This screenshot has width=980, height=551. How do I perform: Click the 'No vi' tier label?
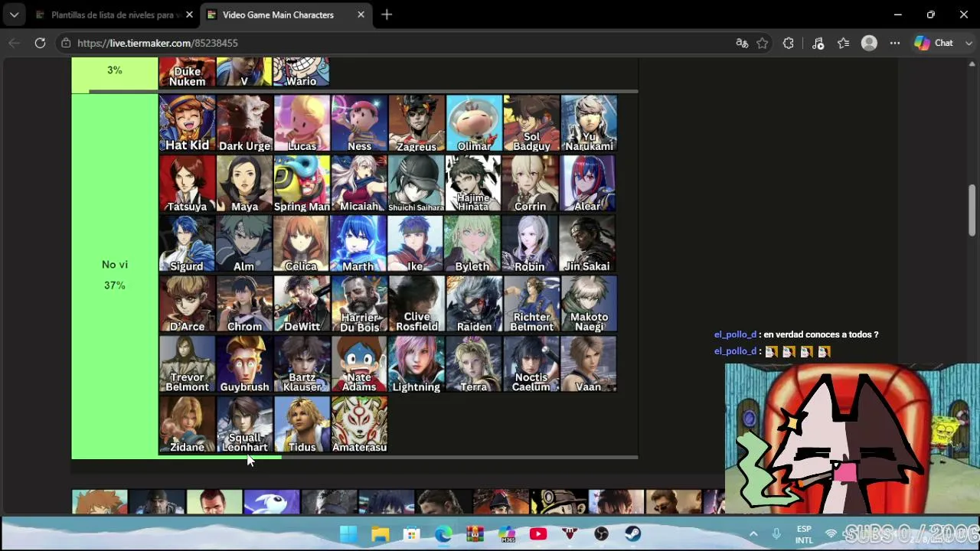(115, 265)
